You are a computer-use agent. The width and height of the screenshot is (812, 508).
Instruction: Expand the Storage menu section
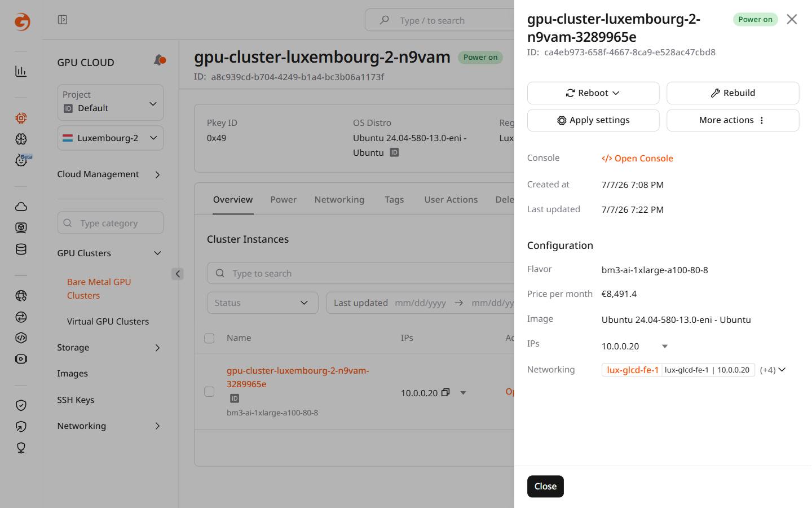coord(110,347)
